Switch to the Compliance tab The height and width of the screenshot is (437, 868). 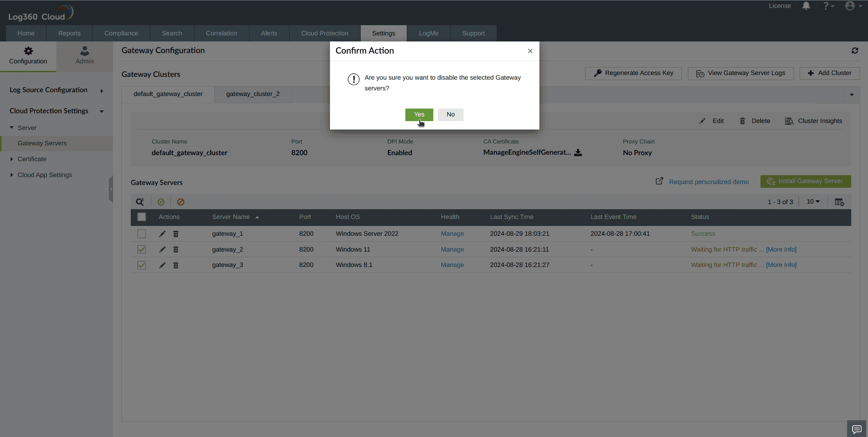pyautogui.click(x=121, y=34)
